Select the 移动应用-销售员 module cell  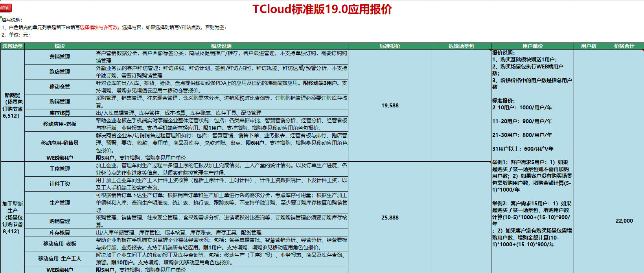pos(60,143)
